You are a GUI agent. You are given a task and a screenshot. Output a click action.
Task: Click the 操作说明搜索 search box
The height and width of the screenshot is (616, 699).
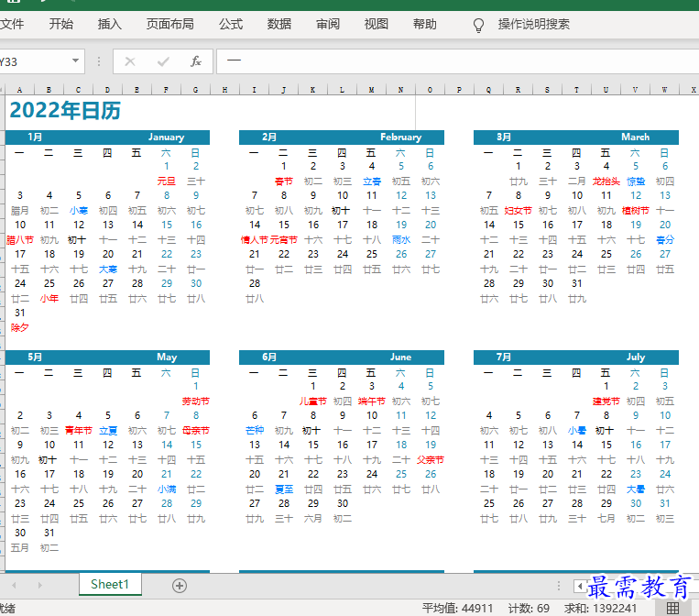[533, 24]
